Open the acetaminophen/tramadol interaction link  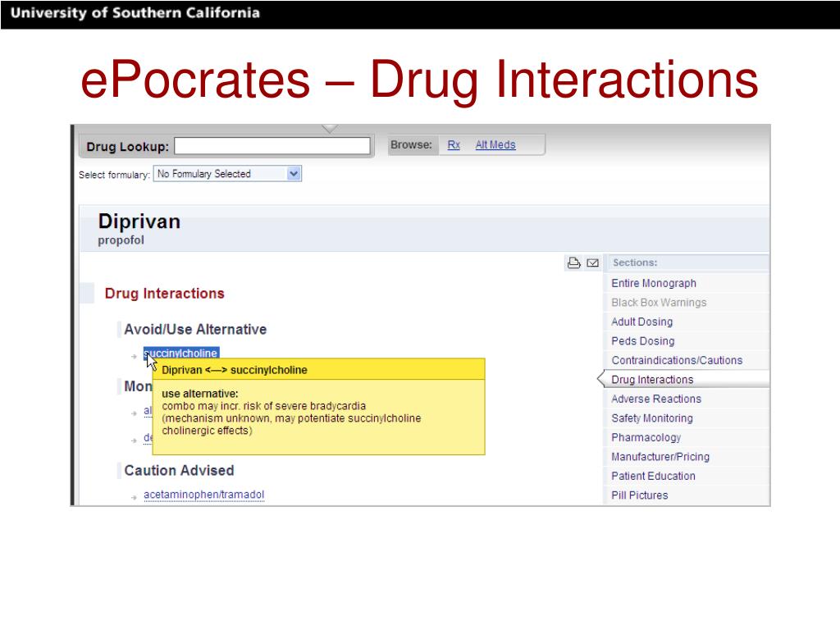pos(204,495)
